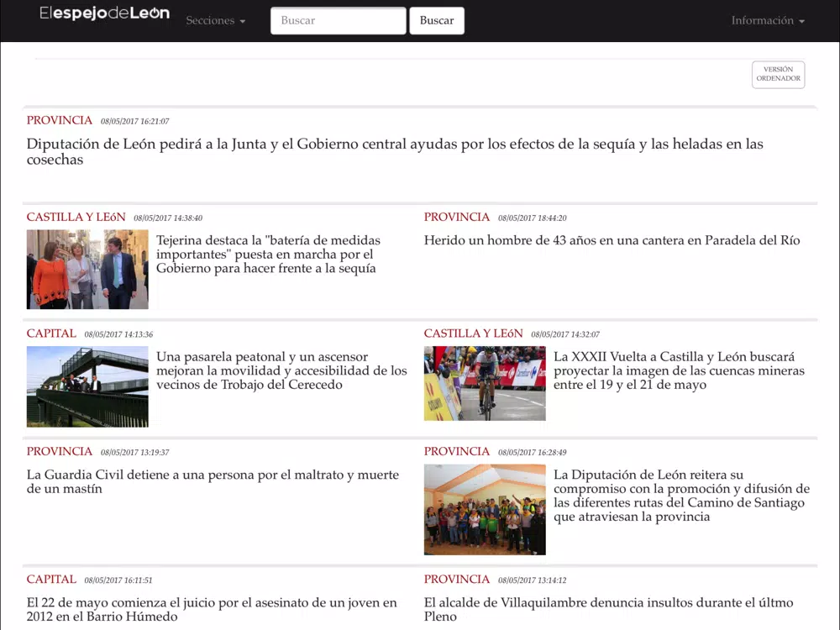Open the Trobajo del Cerecedo pasarela article

point(281,371)
